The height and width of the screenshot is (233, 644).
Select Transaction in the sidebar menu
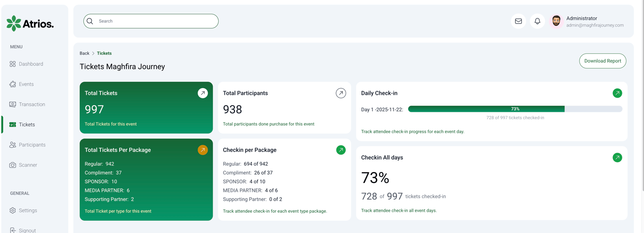point(32,105)
